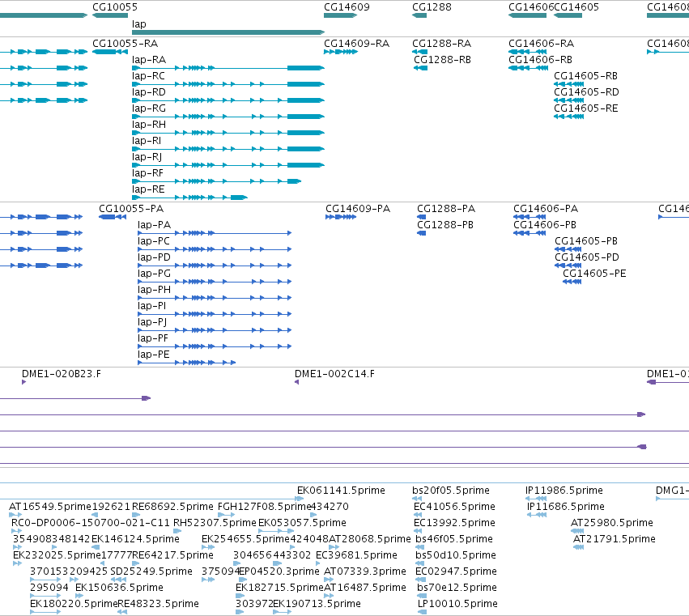Select the lap gene bar
Viewport: 689px width, 616px height.
pos(228,32)
